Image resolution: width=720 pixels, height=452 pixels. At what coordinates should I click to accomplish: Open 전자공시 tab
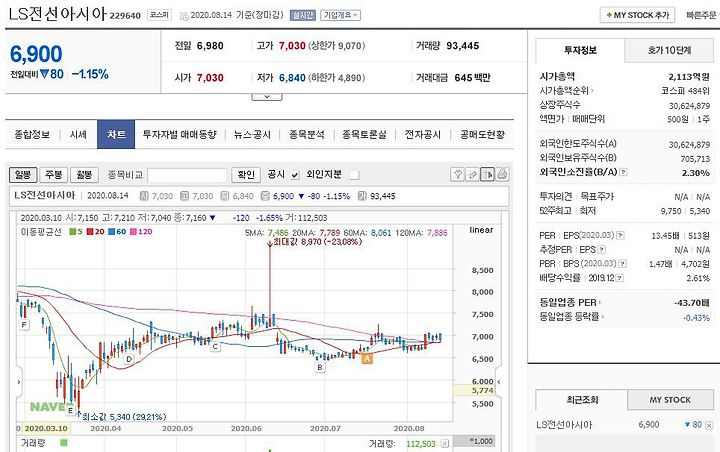(x=422, y=135)
